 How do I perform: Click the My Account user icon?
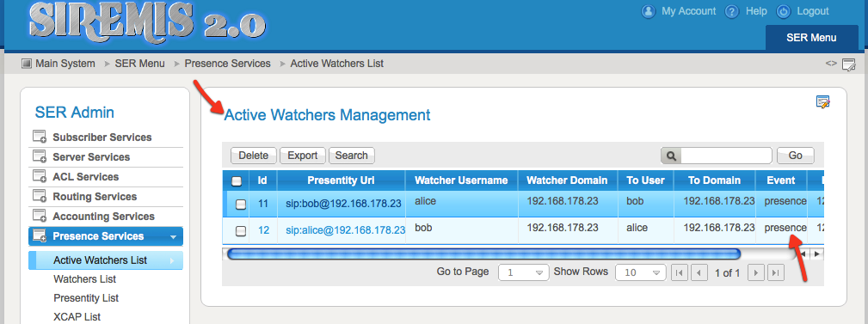point(649,12)
